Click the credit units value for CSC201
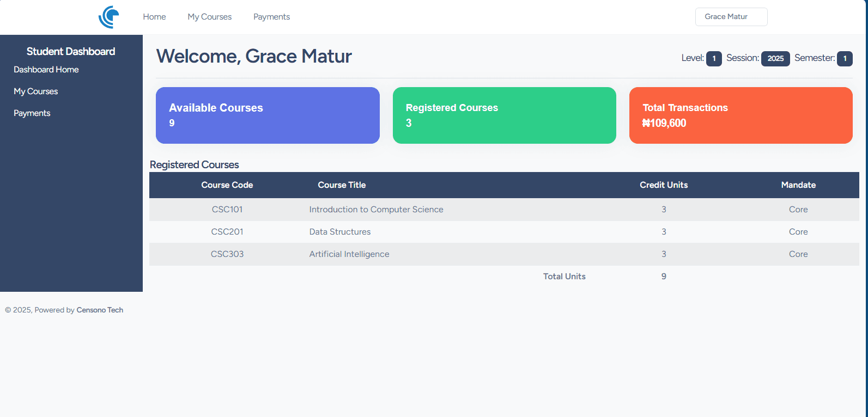 click(x=664, y=232)
